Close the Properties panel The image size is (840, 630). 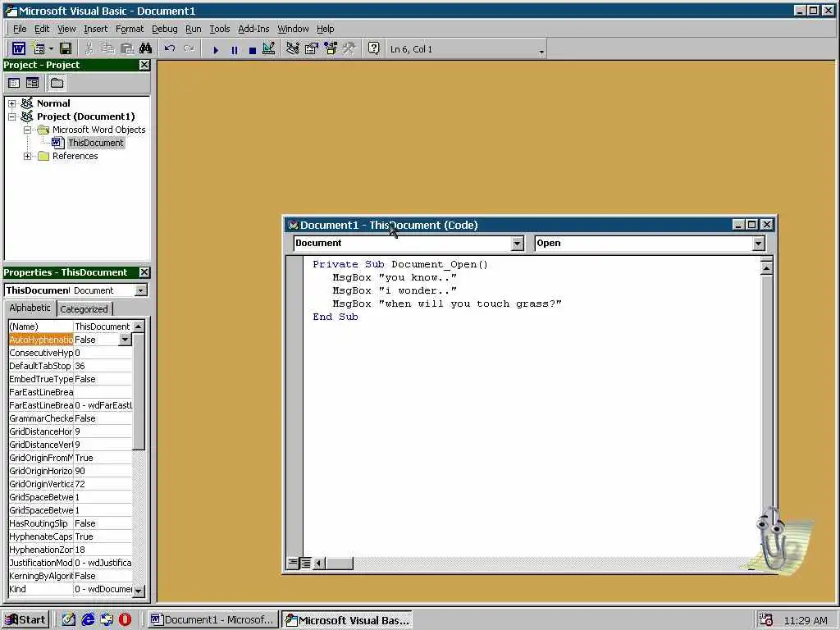tap(144, 272)
